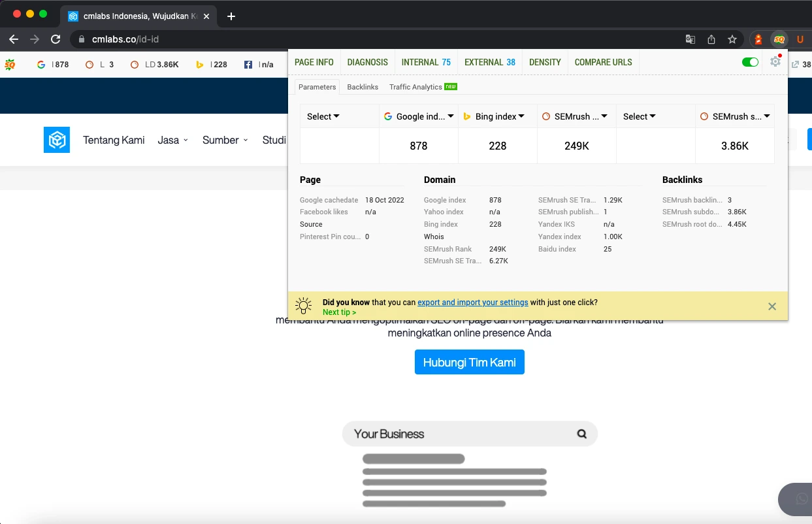Screen dimensions: 812x524
Task: Expand Google index parameter dropdown
Action: pyautogui.click(x=419, y=116)
